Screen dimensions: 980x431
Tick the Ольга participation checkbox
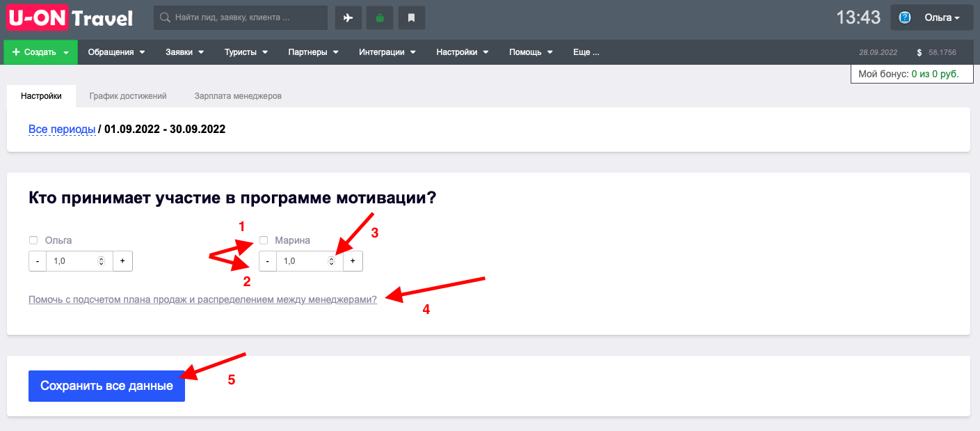33,240
